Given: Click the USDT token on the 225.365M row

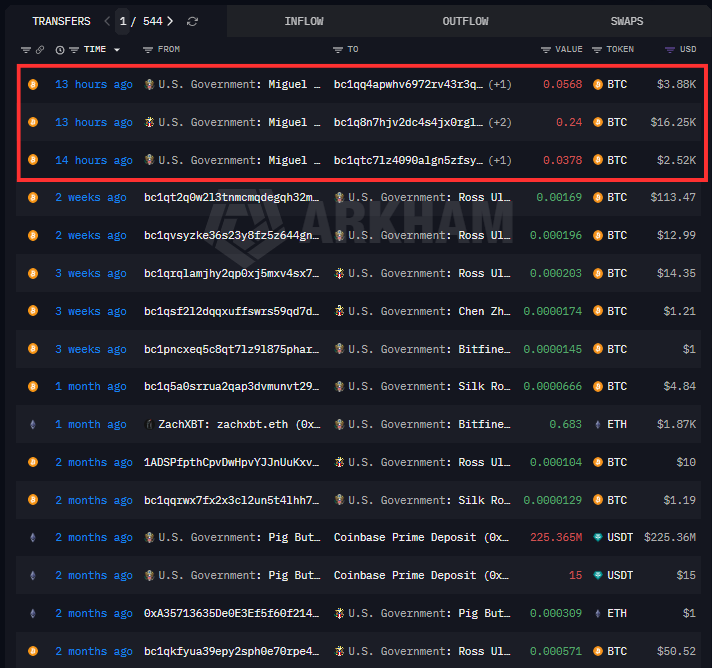Looking at the screenshot, I should 613,537.
